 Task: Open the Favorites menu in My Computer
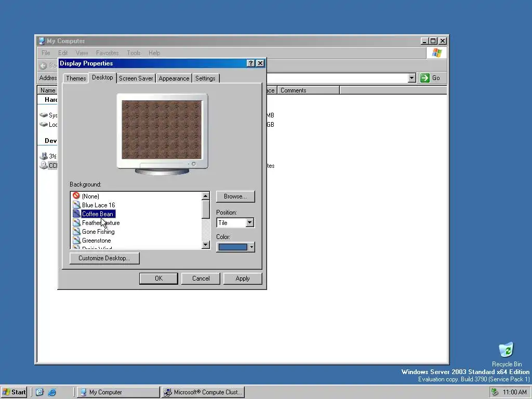click(x=107, y=53)
